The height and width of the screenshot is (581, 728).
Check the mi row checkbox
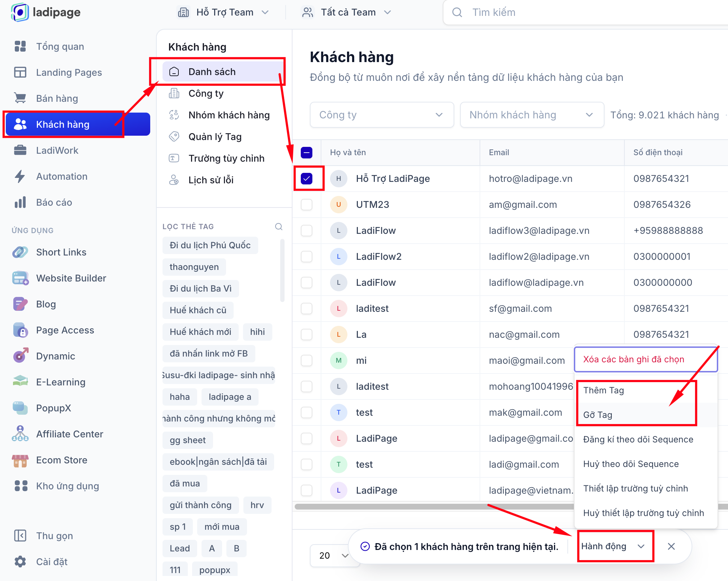click(307, 361)
